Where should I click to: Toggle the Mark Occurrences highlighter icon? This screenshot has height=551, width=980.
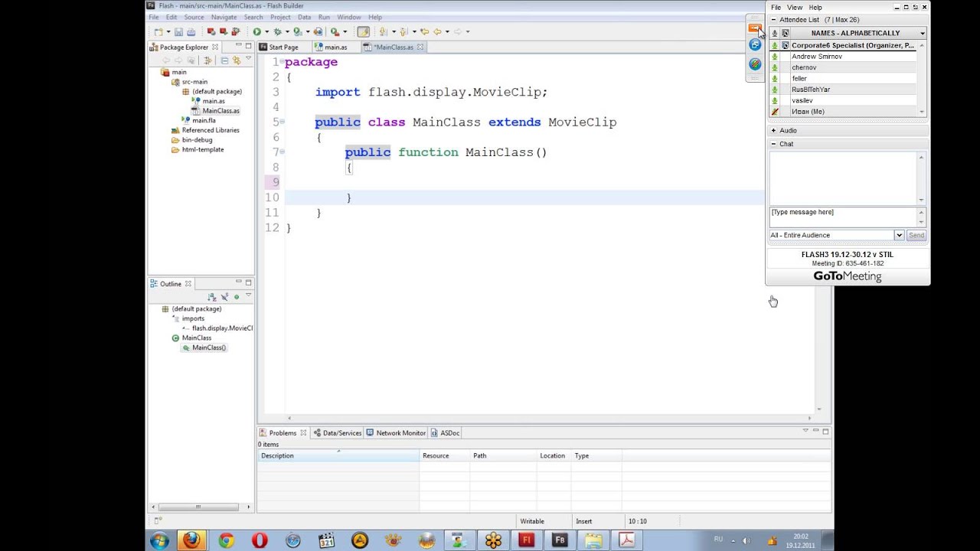tap(363, 31)
